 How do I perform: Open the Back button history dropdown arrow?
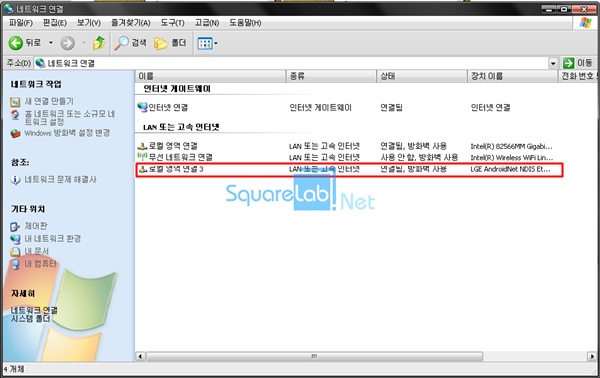click(51, 43)
